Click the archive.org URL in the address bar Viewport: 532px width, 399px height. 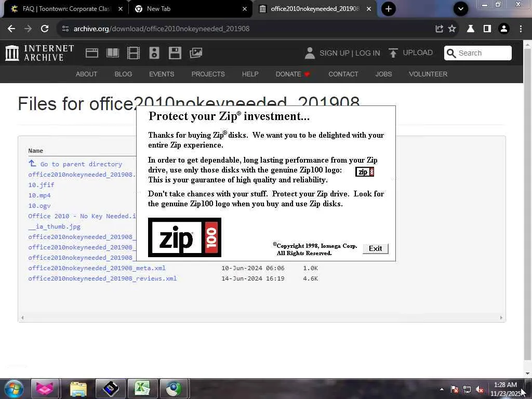tap(162, 29)
